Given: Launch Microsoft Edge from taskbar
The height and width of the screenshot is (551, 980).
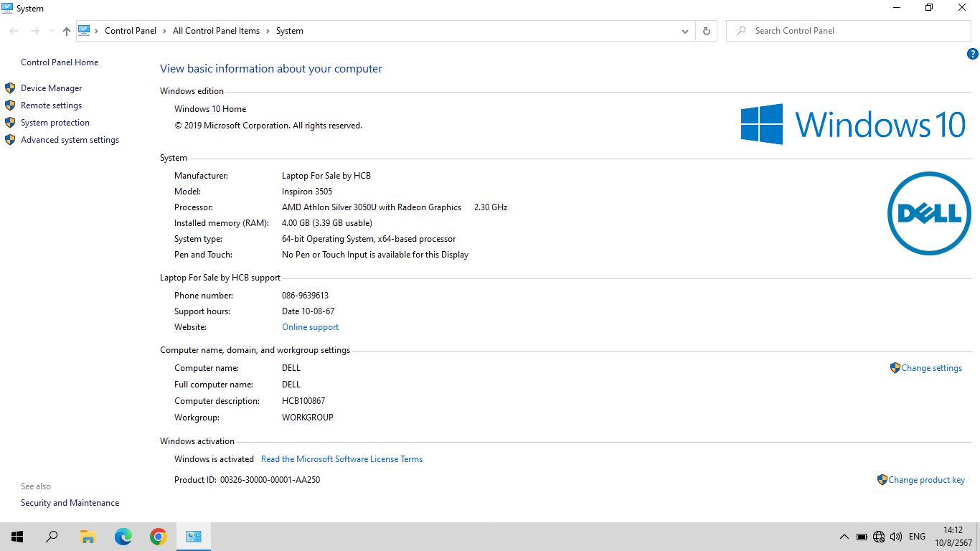Looking at the screenshot, I should coord(123,537).
